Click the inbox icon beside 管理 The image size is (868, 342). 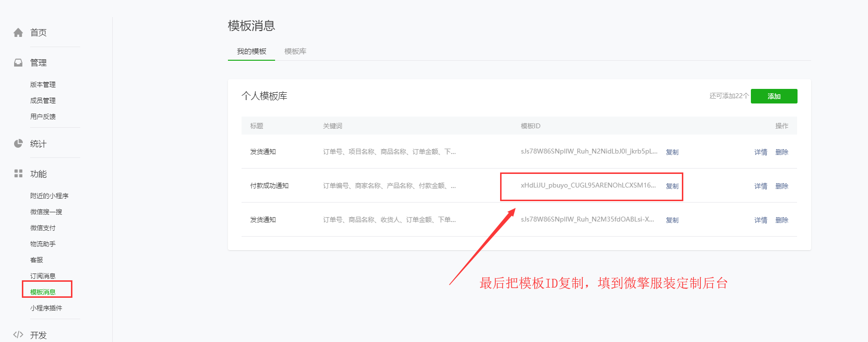18,63
